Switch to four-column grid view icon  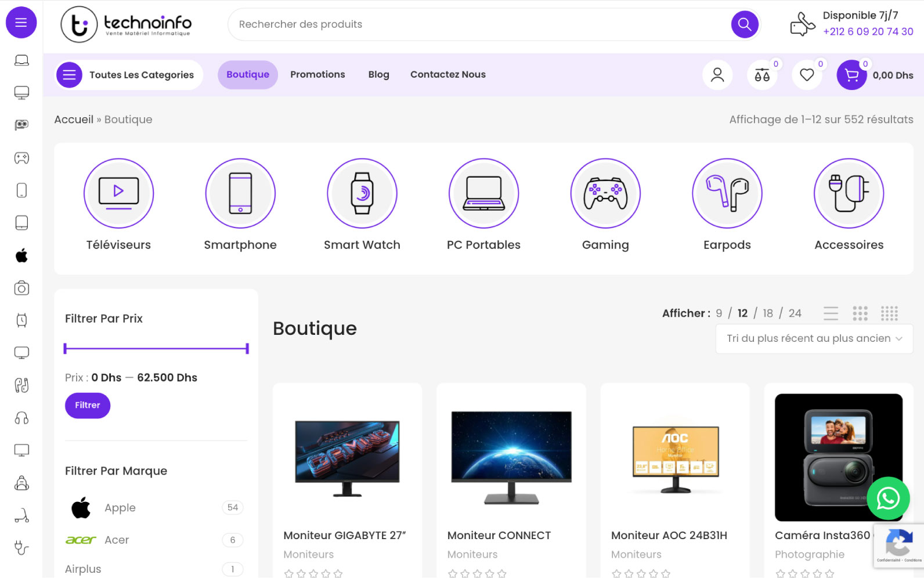[x=889, y=313]
